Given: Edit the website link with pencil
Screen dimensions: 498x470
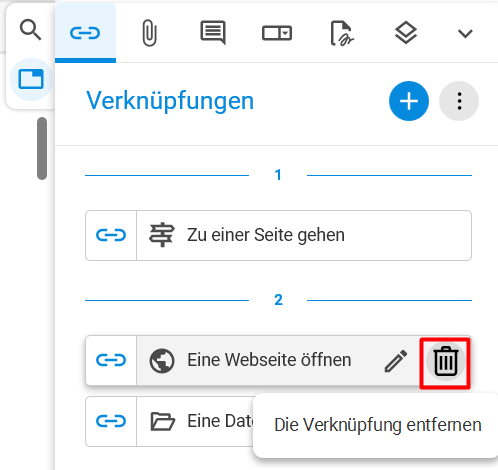Looking at the screenshot, I should 396,360.
